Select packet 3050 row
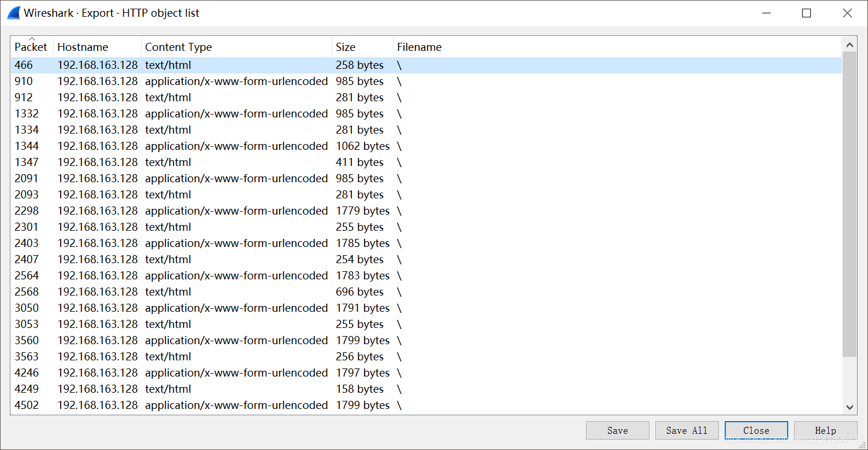The width and height of the screenshot is (868, 450). tap(426, 308)
